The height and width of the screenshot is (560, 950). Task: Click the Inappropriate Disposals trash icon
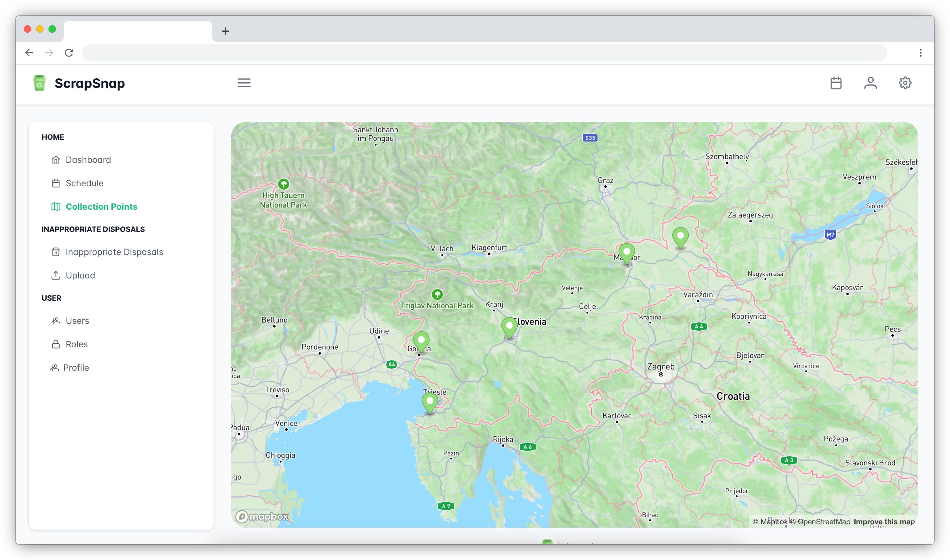click(x=55, y=252)
